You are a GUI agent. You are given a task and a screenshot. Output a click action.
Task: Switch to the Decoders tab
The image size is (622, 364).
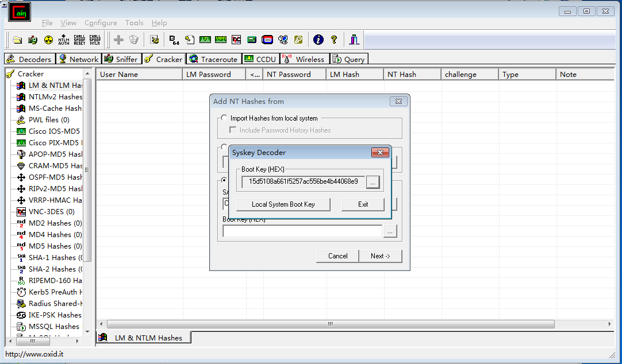(30, 59)
